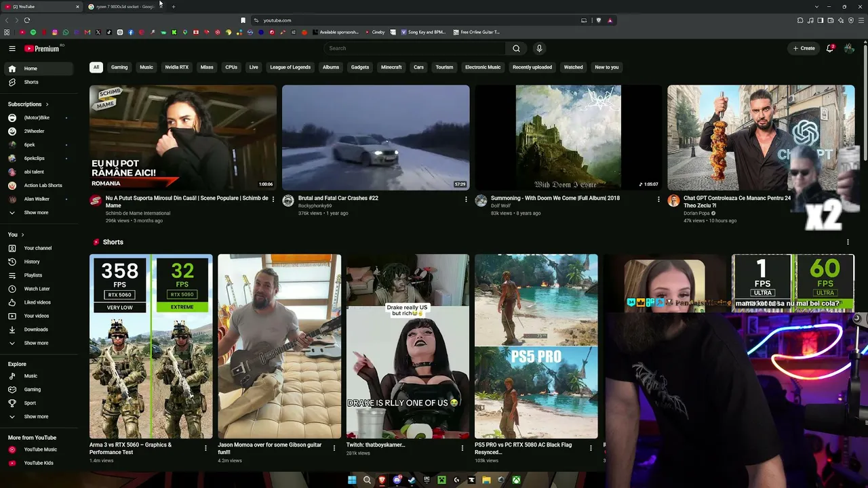Open File Explorer from the taskbar

(x=486, y=480)
